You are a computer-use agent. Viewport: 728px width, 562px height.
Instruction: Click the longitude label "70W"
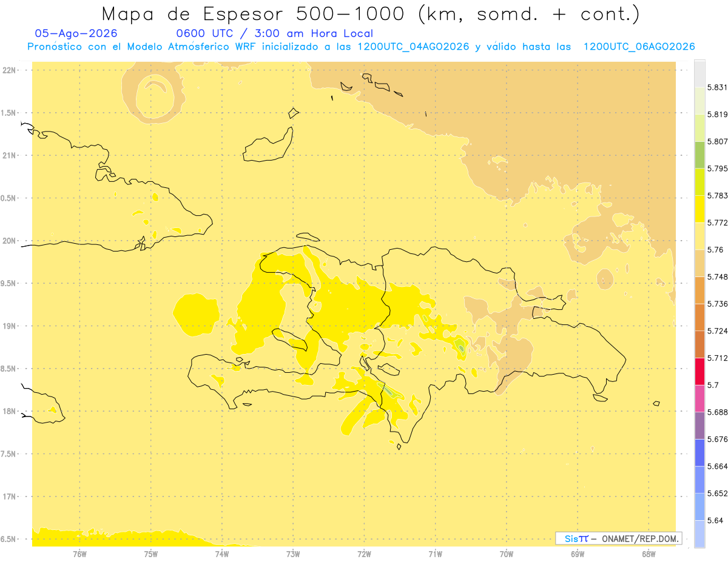click(507, 554)
